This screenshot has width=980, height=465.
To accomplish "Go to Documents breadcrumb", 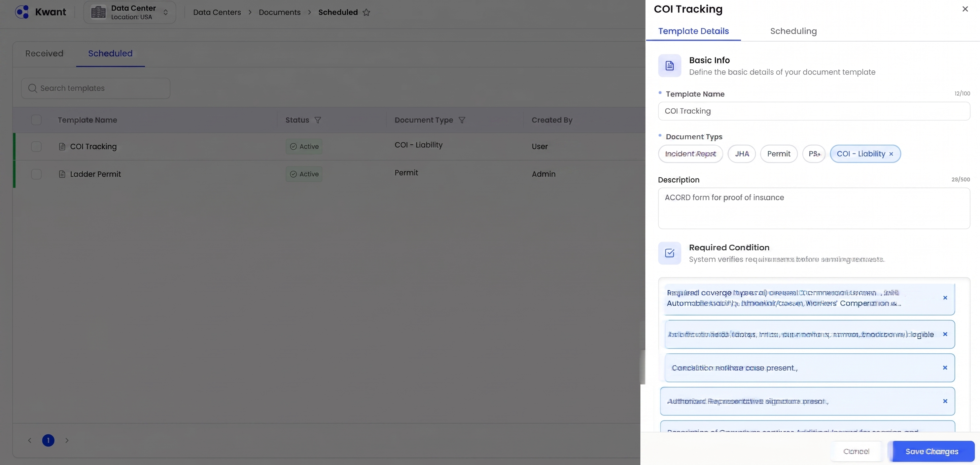I will 280,12.
